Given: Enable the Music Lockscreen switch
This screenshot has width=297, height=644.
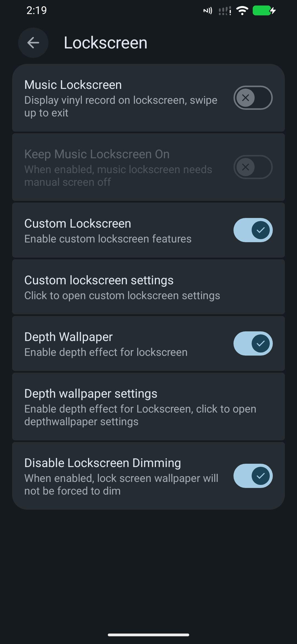Looking at the screenshot, I should pyautogui.click(x=253, y=98).
